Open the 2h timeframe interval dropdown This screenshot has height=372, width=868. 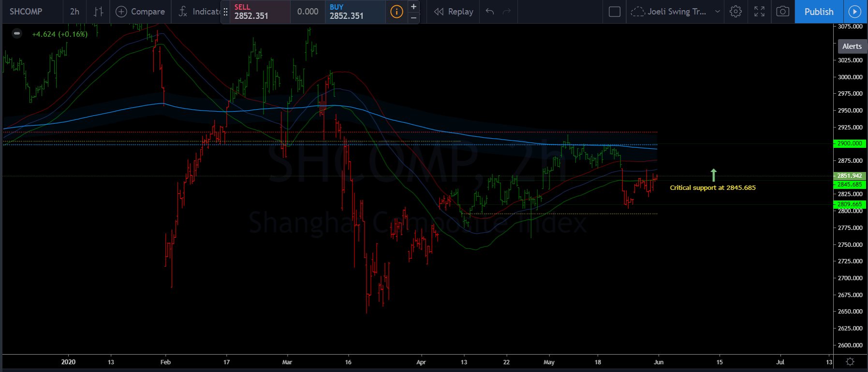coord(74,12)
